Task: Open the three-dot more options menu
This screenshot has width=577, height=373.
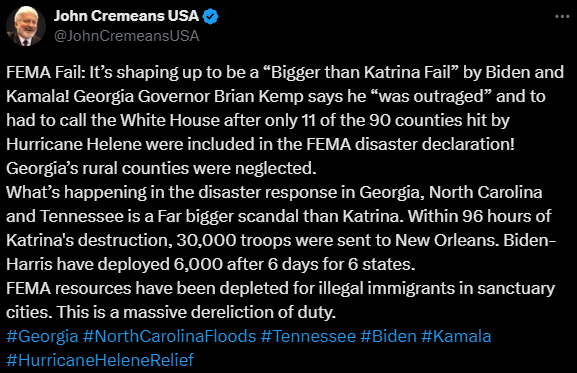Action: click(562, 17)
